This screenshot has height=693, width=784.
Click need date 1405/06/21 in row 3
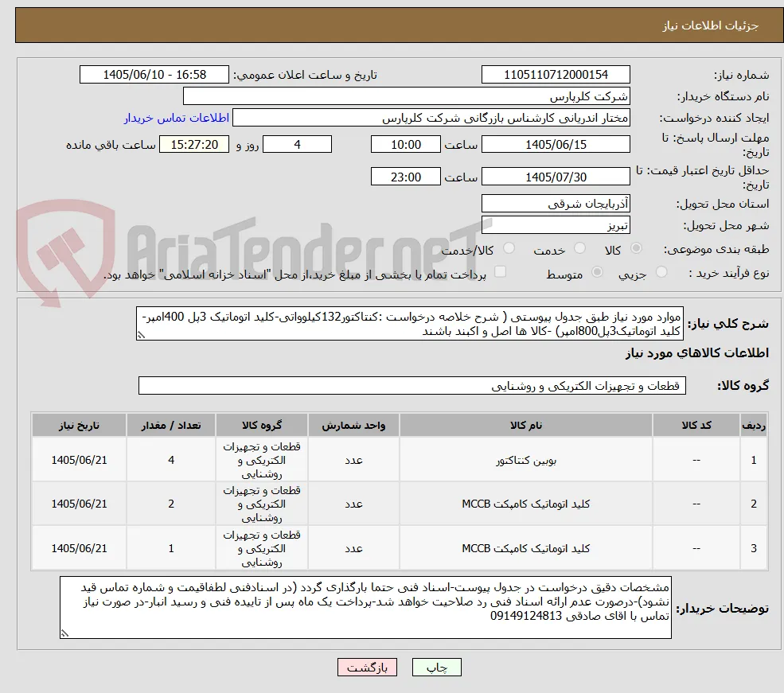(79, 548)
